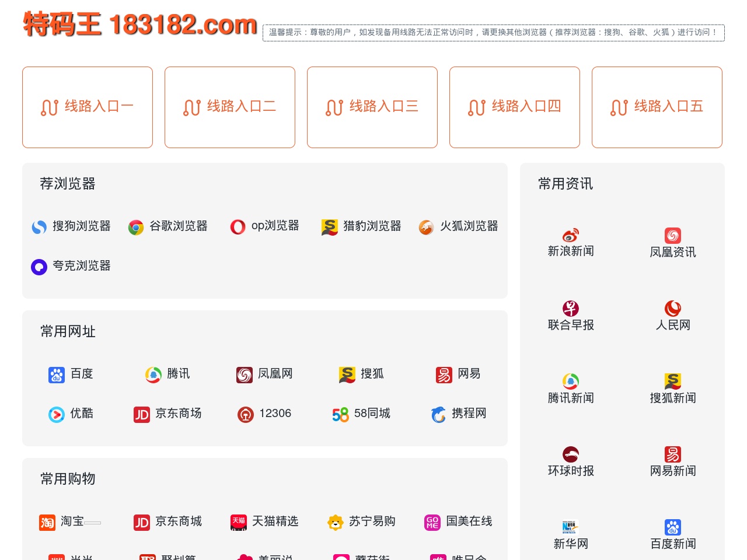
Task: Open the 新浪新闻 text link
Action: coord(571,251)
